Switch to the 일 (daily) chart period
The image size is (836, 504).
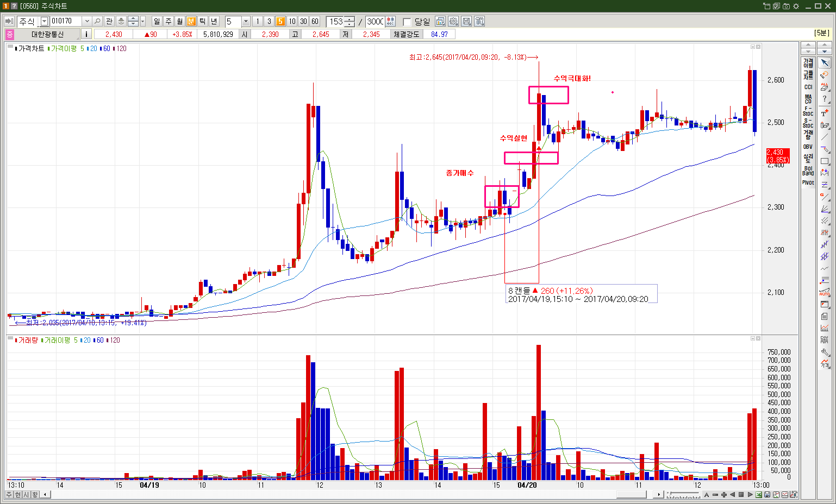[157, 21]
